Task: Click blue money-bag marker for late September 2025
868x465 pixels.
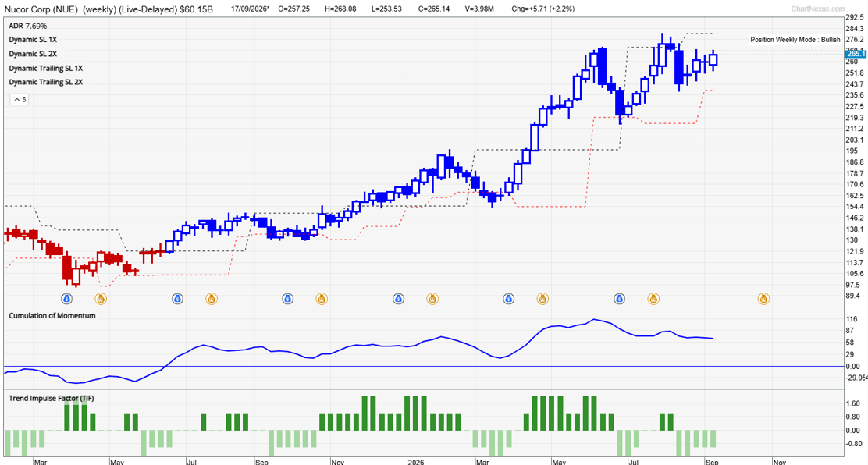Action: (287, 299)
